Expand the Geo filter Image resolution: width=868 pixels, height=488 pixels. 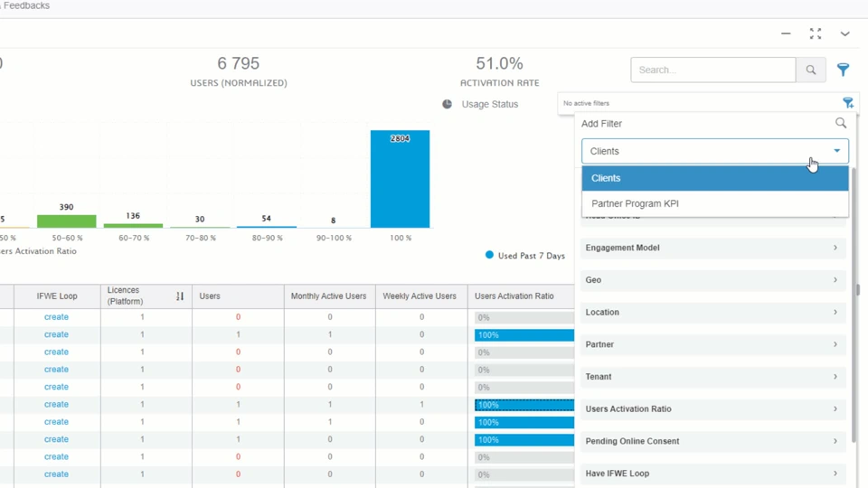[713, 280]
